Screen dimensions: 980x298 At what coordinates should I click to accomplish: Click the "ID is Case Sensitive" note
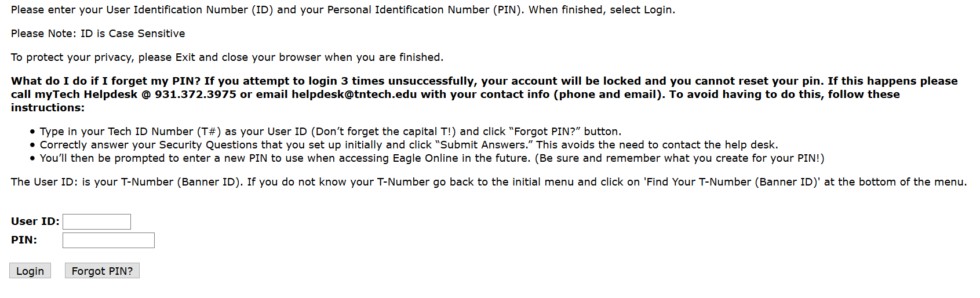[x=133, y=34]
